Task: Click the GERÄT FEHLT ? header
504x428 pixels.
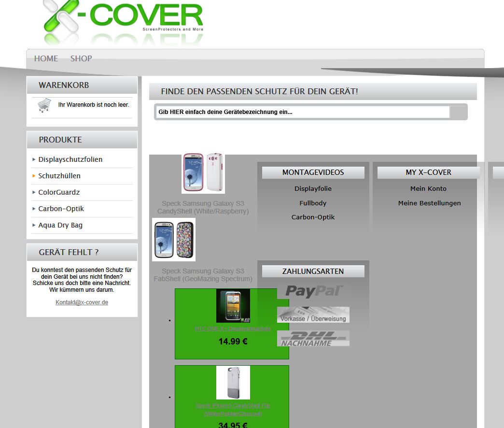Action: pyautogui.click(x=82, y=252)
